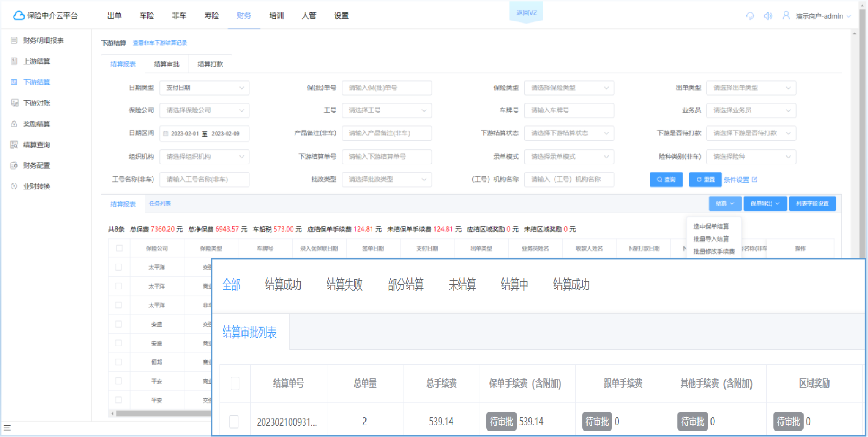Select the 结算失败 filter tab

(x=344, y=285)
